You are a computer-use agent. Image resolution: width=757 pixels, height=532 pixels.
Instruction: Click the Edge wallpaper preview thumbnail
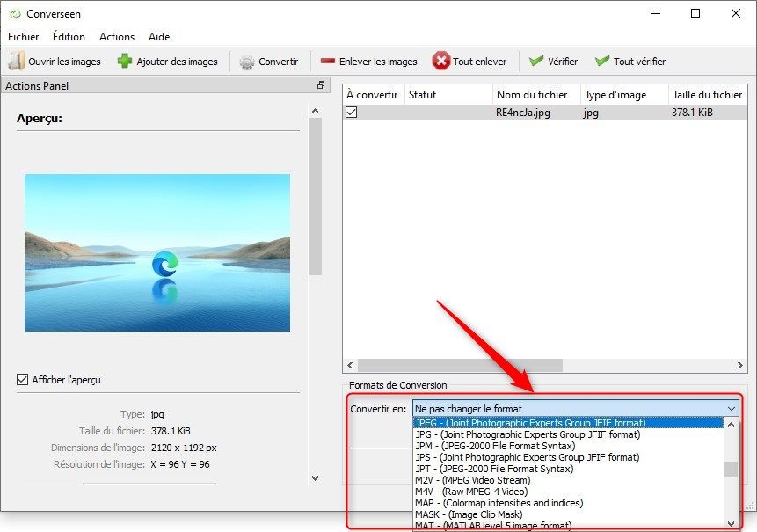click(x=157, y=252)
